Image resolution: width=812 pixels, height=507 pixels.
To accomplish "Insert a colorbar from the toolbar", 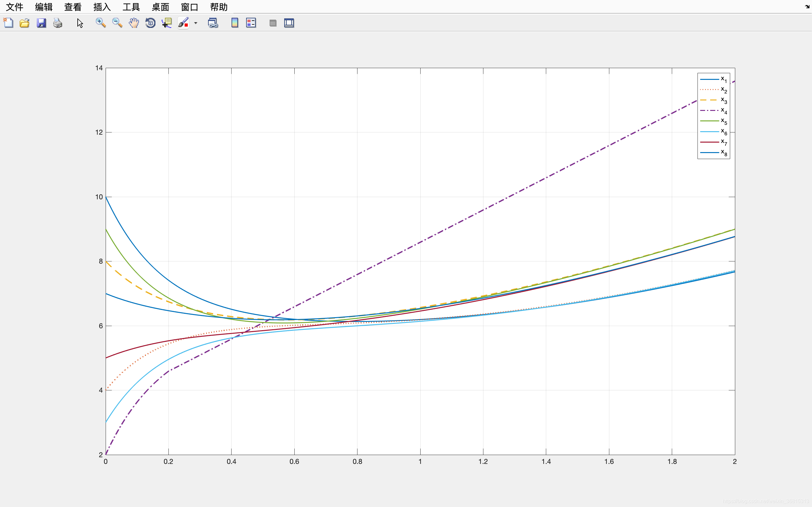I will pos(234,23).
